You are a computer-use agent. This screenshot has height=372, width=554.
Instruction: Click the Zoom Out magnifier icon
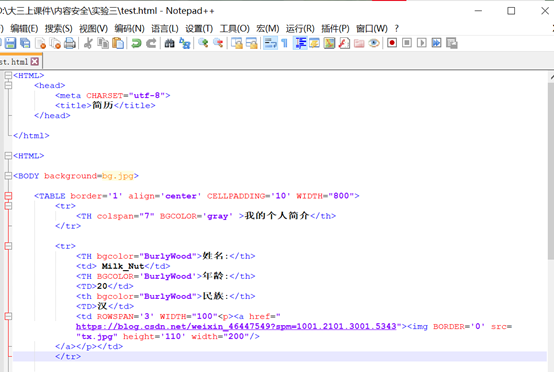(x=218, y=43)
